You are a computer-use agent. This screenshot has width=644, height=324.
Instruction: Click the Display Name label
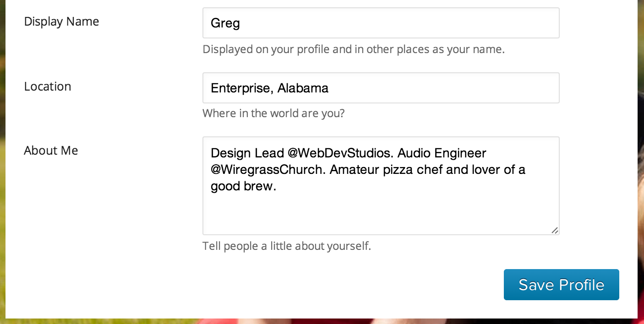pos(61,22)
